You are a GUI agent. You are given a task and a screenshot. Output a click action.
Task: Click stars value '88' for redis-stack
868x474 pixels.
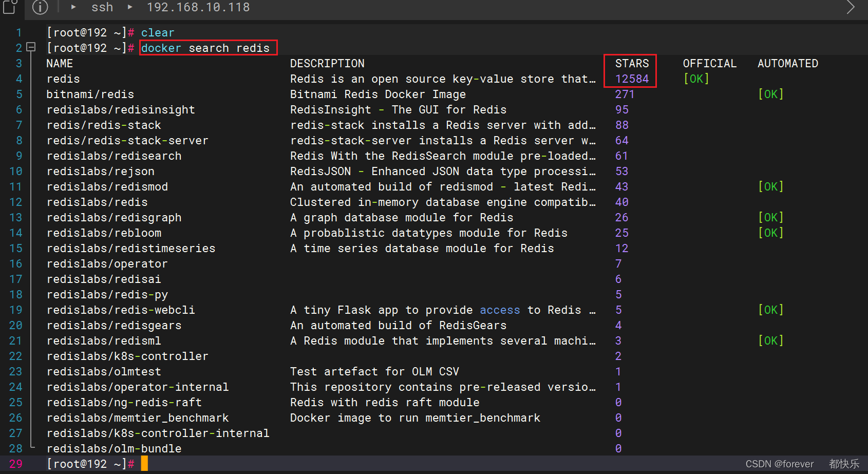pos(622,125)
